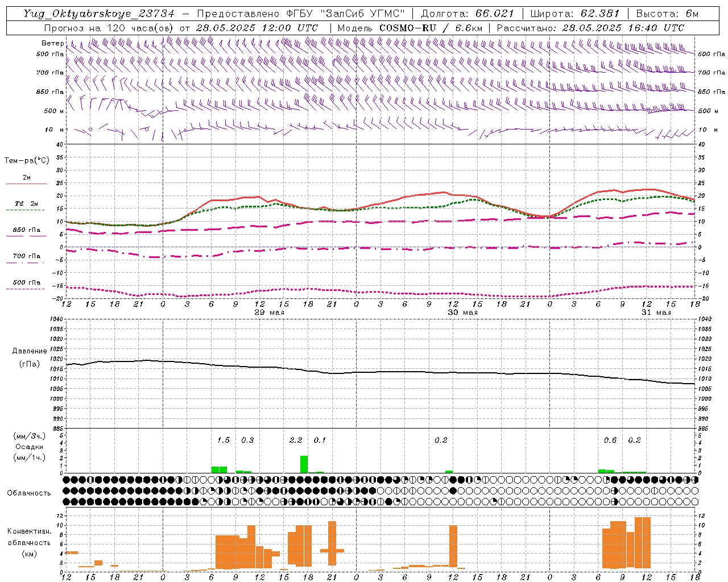Click the station title Yug_Oktyabrskoye_23734
Image resolution: width=728 pixels, height=582 pixels.
[x=99, y=14]
